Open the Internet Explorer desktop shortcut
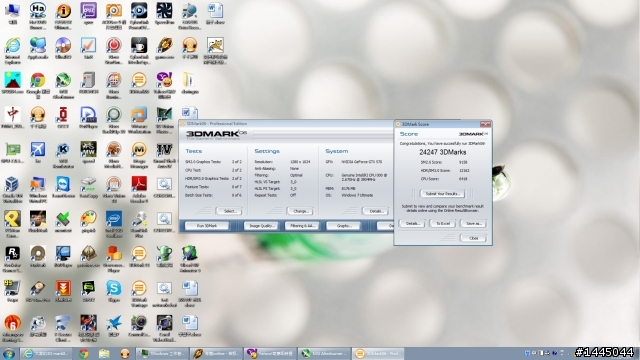The height and width of the screenshot is (360, 640). (x=13, y=51)
